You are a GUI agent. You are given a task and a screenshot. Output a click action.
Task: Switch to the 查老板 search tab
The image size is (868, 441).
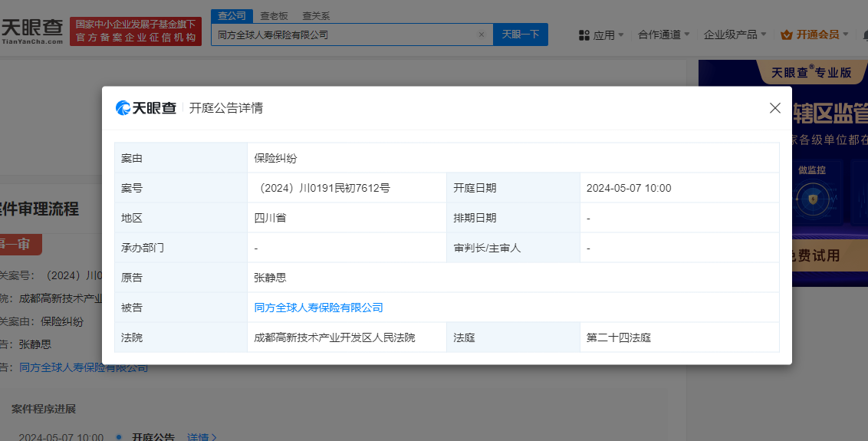274,16
